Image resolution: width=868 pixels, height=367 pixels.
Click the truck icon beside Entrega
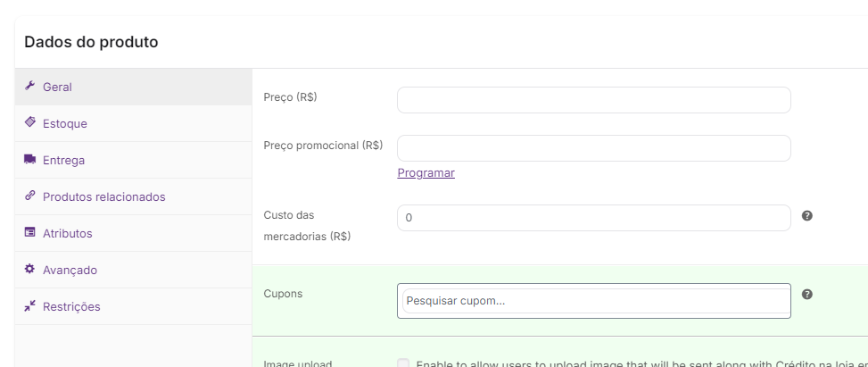[30, 159]
